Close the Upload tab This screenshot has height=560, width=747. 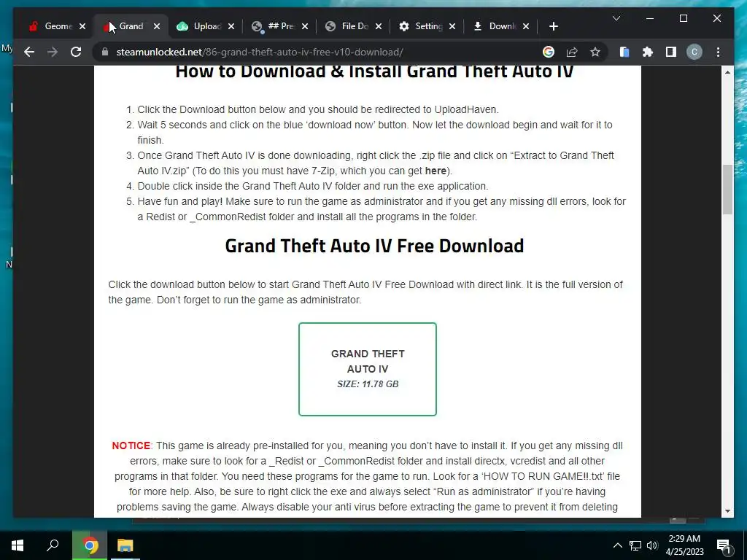point(231,26)
